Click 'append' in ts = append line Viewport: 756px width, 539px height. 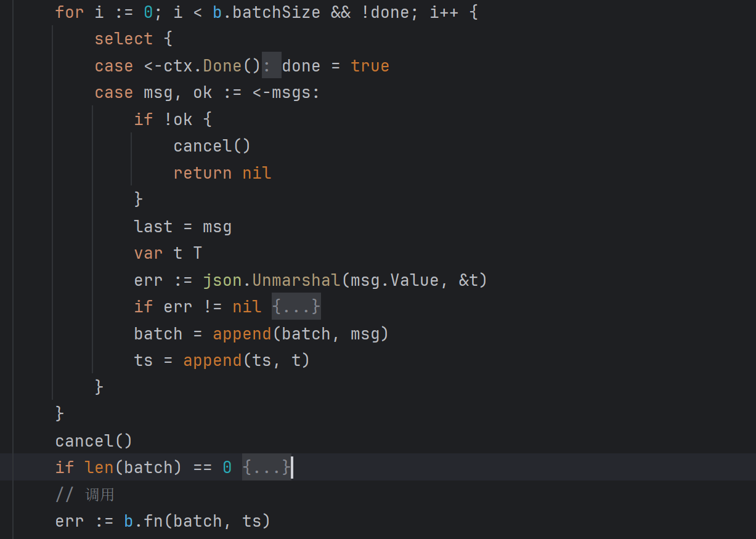click(213, 360)
